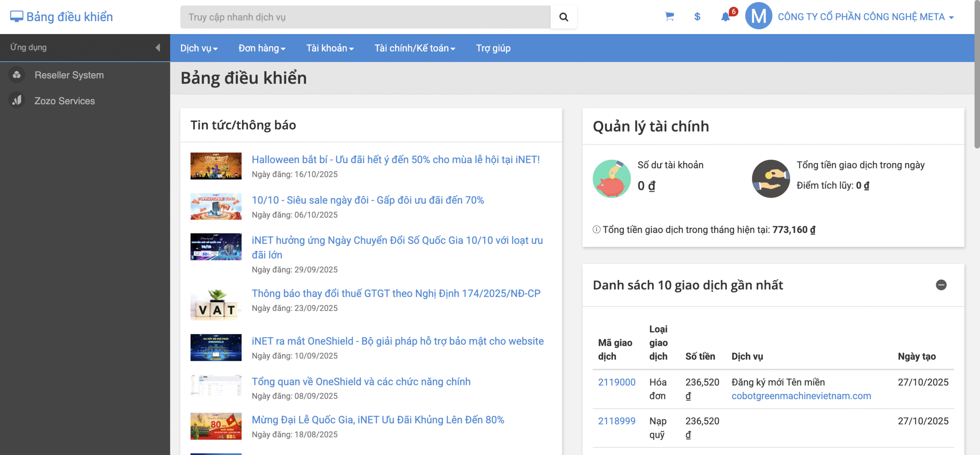This screenshot has height=455, width=980.
Task: Click the monitor dashboard logo icon
Action: [x=16, y=16]
